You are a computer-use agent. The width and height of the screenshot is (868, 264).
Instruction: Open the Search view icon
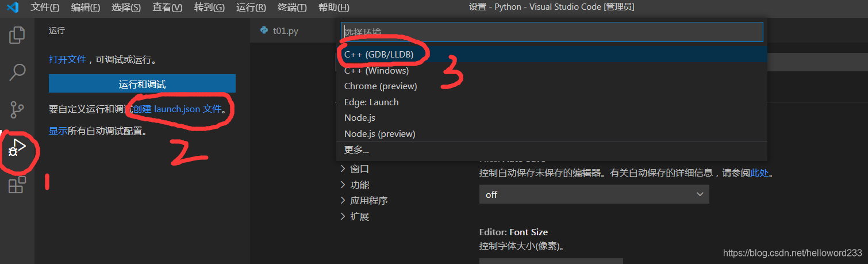17,72
